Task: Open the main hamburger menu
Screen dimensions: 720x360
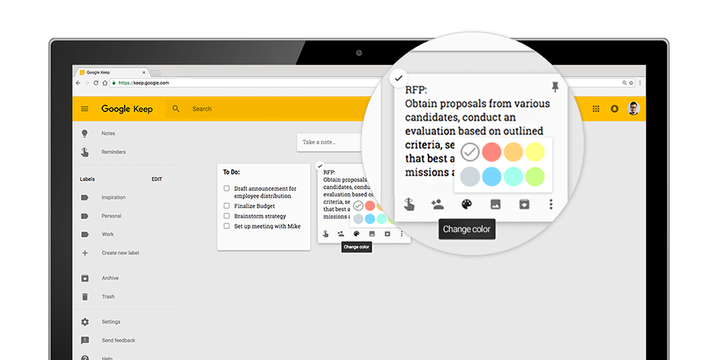Action: click(x=84, y=109)
